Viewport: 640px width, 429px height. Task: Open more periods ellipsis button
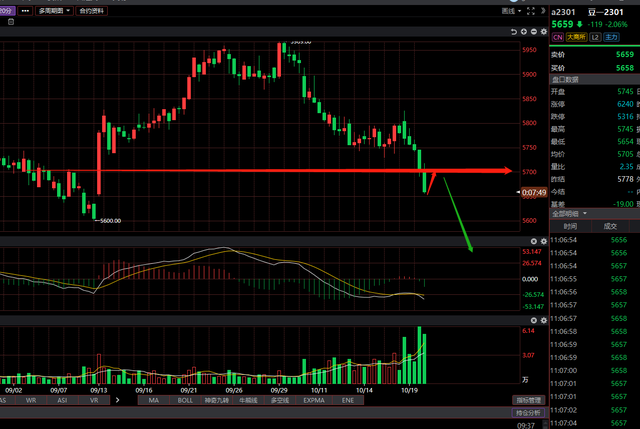(25, 11)
